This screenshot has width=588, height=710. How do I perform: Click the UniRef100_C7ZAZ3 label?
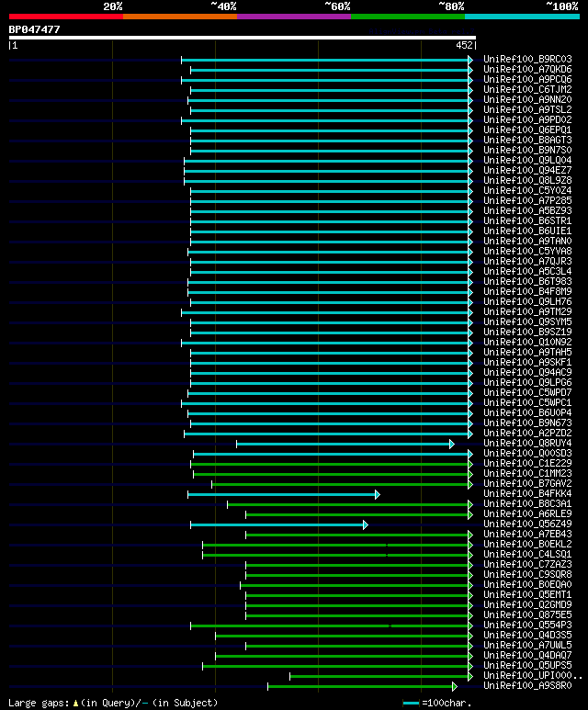point(527,564)
